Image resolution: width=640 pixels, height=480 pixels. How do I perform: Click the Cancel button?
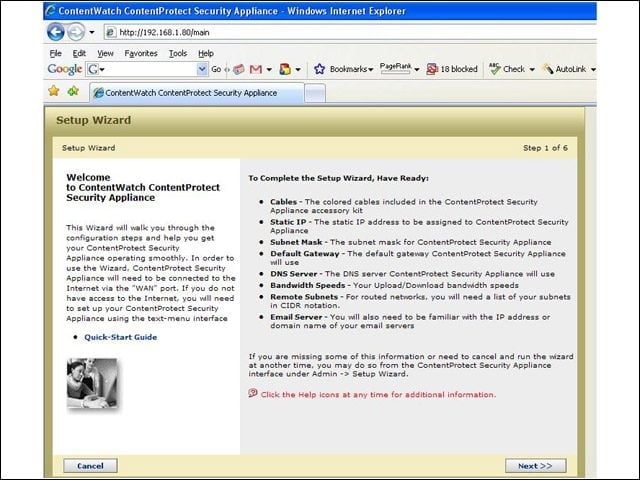click(90, 466)
